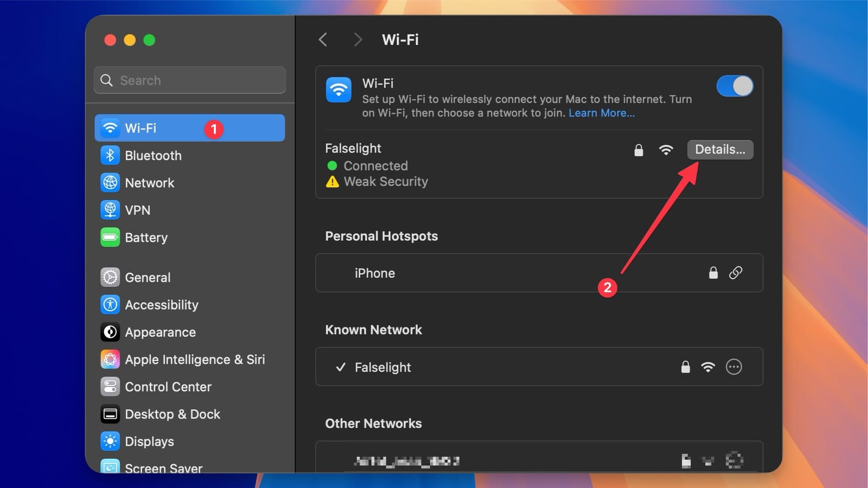Open Apple Intelligence & Siri settings
868x488 pixels.
(x=195, y=359)
